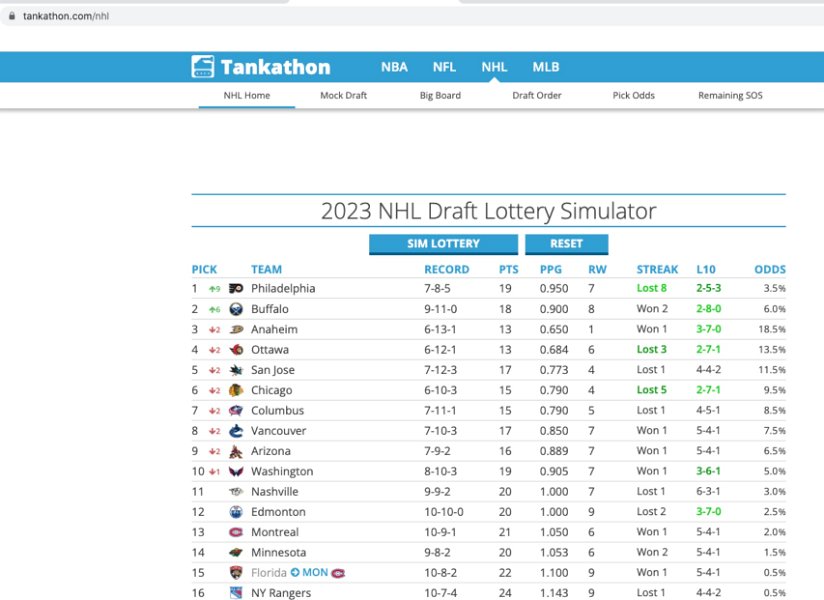Click the San Jose Sharks logo

[236, 370]
